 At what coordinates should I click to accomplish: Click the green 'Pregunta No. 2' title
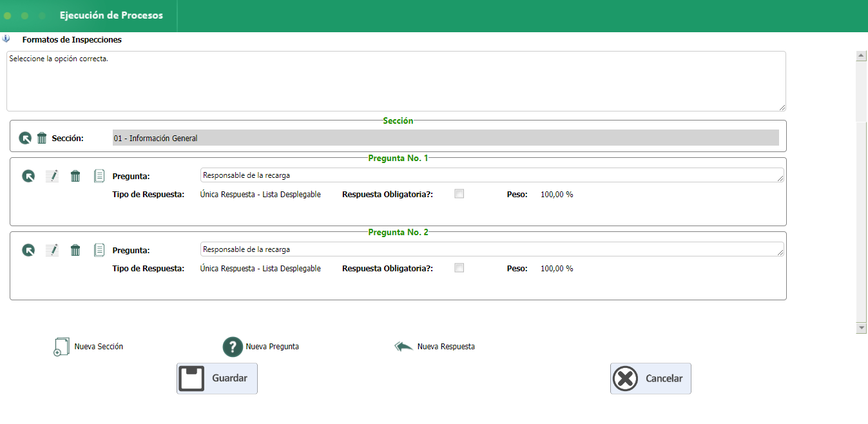[x=398, y=232]
